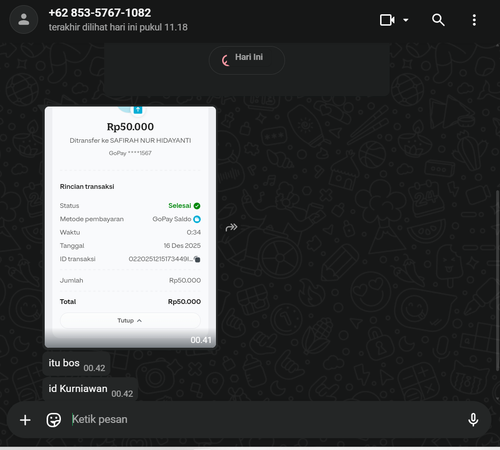Focus the Ketik pesan input field
The width and height of the screenshot is (500, 450).
coord(263,419)
